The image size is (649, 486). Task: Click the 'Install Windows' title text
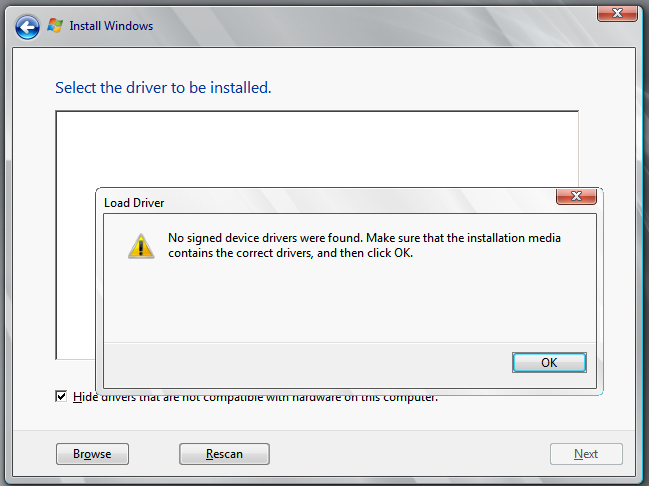(111, 26)
